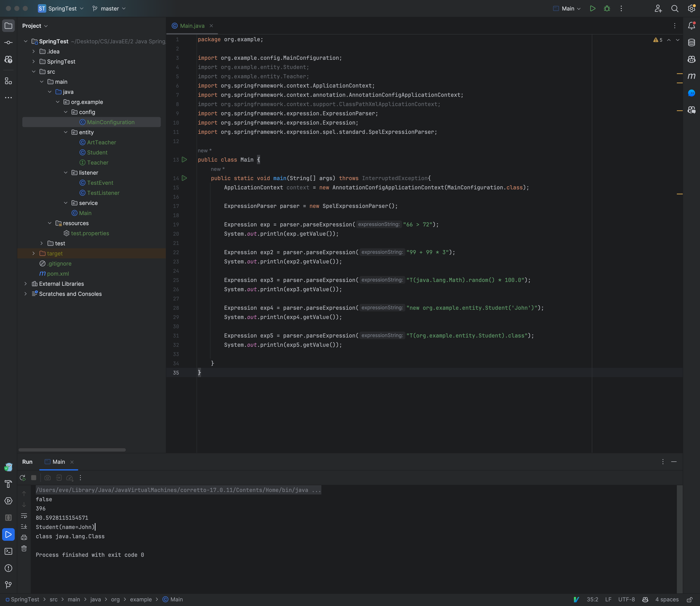Open the Terminal tool window

8,551
